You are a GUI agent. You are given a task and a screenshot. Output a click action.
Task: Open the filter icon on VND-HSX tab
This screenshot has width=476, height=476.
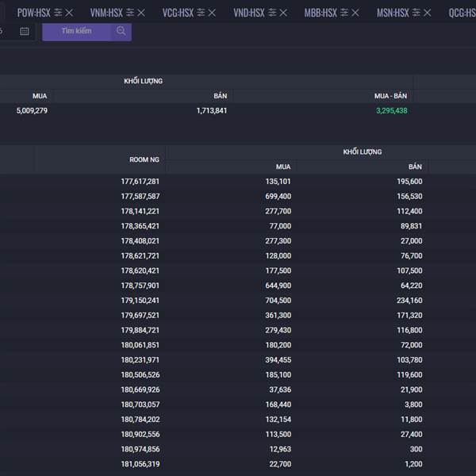tap(272, 13)
